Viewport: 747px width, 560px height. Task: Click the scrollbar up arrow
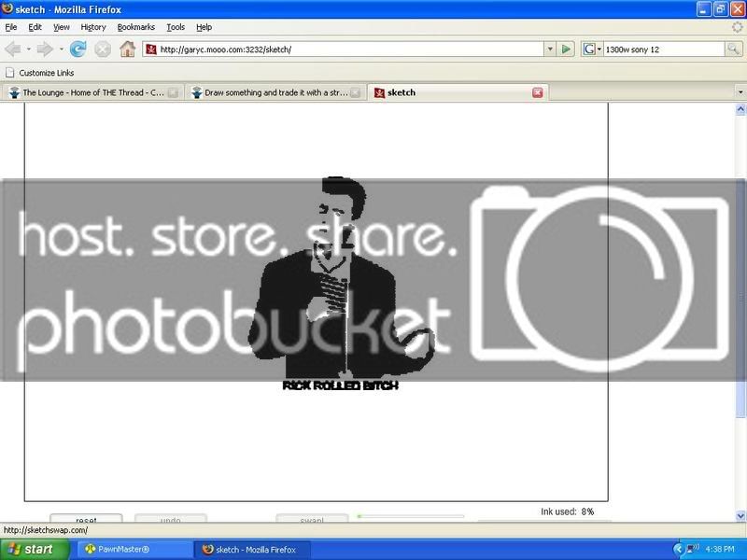pyautogui.click(x=740, y=109)
